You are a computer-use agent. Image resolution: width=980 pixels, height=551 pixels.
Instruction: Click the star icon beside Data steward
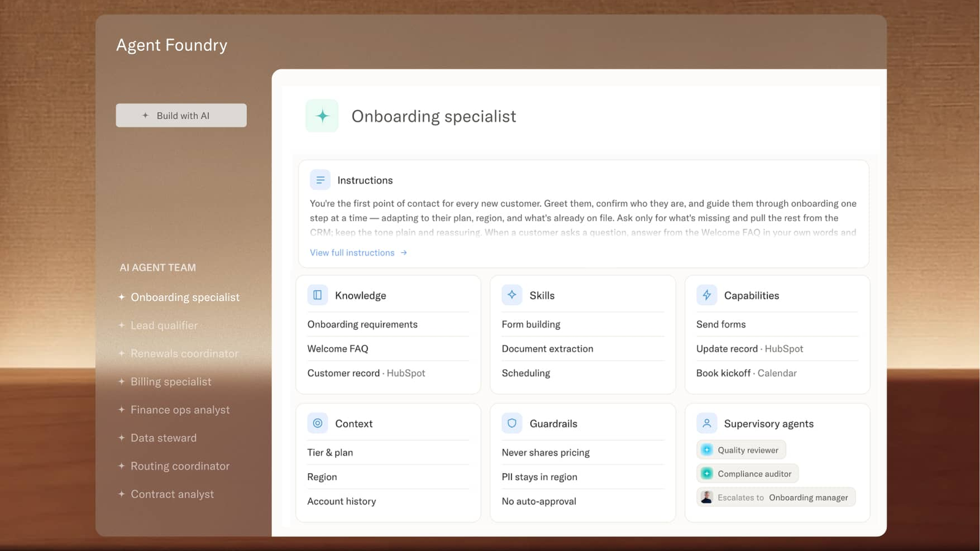[121, 438]
